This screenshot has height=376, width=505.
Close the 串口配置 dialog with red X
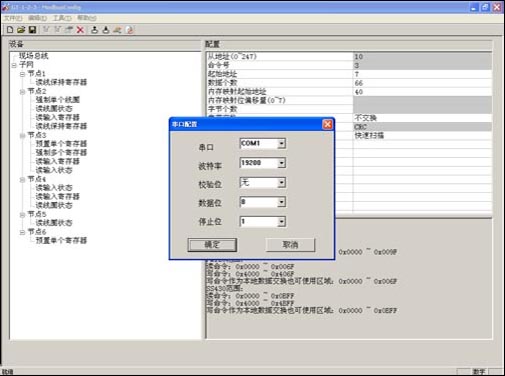327,124
